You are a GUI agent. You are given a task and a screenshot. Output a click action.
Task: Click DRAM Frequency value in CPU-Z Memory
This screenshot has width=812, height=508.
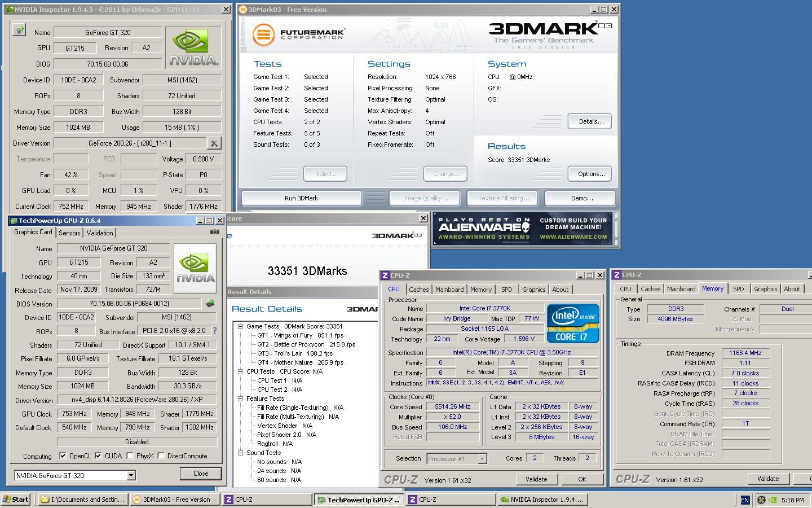[745, 353]
